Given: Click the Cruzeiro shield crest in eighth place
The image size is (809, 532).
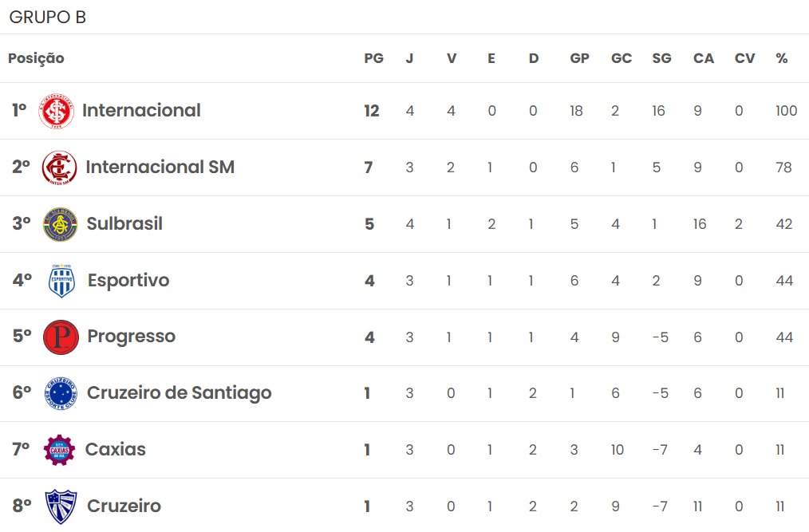Looking at the screenshot, I should (61, 506).
